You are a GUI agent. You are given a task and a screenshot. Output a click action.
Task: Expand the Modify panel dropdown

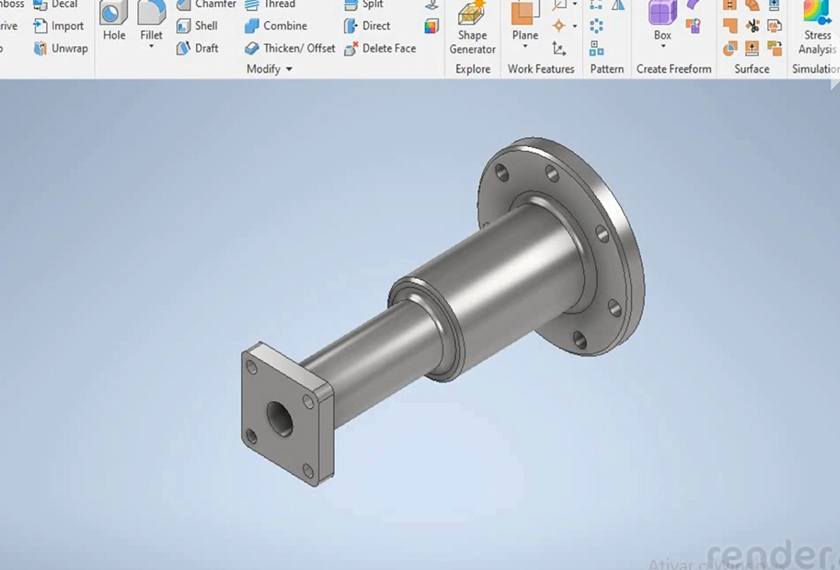(x=289, y=69)
